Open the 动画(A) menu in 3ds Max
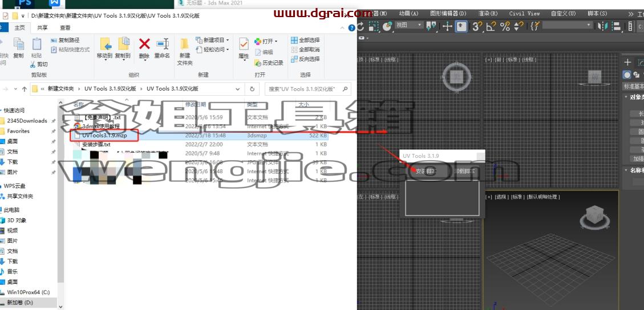 [x=408, y=14]
